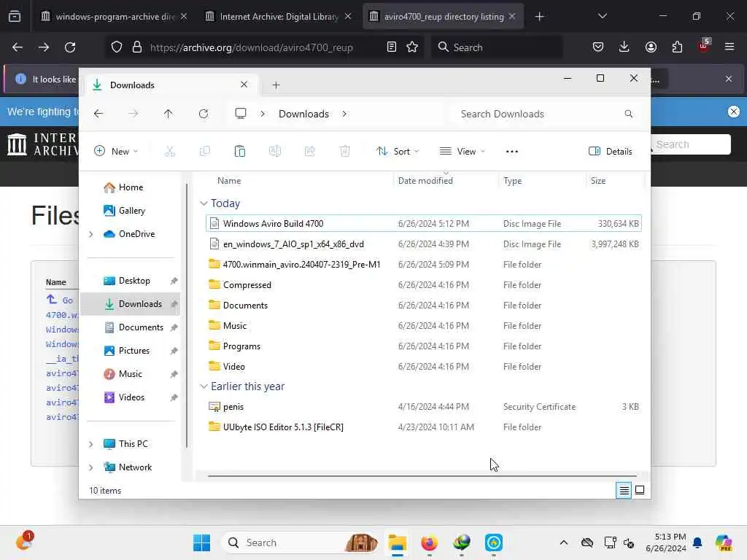Go back in Firefox browser

coord(18,47)
